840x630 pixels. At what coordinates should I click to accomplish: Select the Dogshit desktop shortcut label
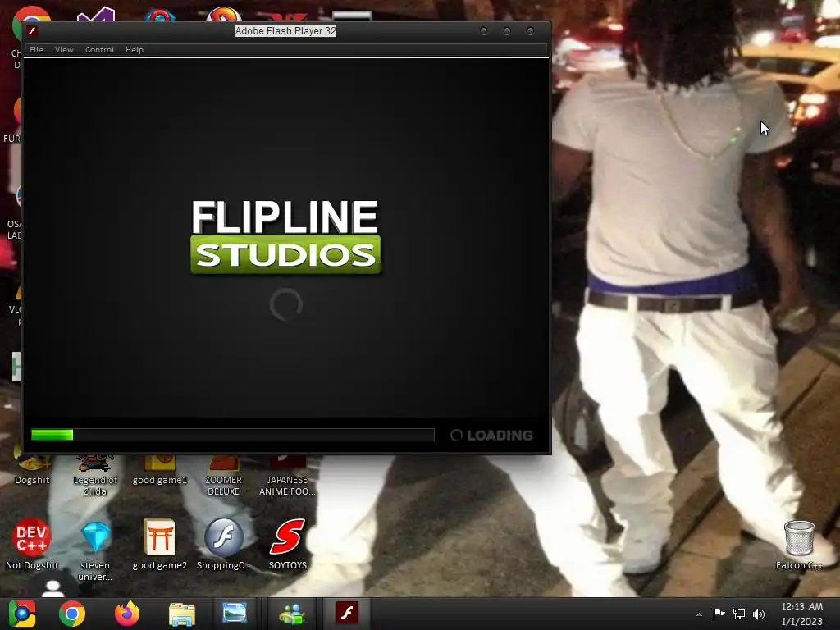(x=32, y=480)
